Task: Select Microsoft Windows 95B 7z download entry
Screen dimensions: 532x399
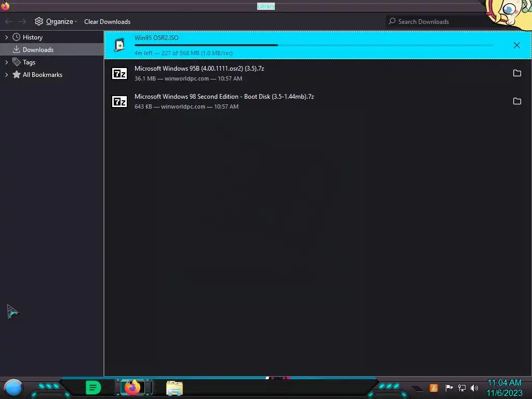Action: (318, 73)
